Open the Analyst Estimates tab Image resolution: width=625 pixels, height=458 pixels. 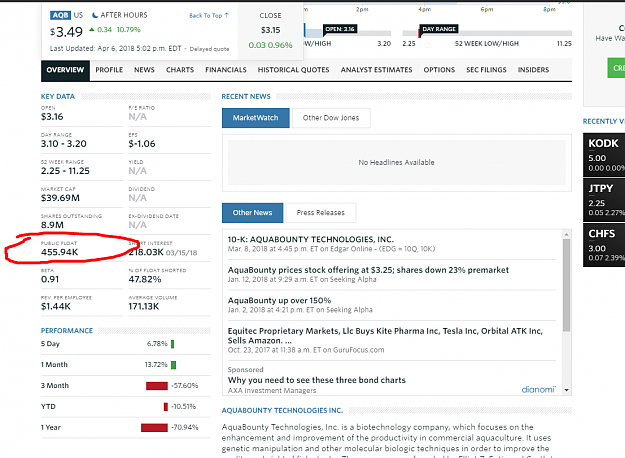376,70
